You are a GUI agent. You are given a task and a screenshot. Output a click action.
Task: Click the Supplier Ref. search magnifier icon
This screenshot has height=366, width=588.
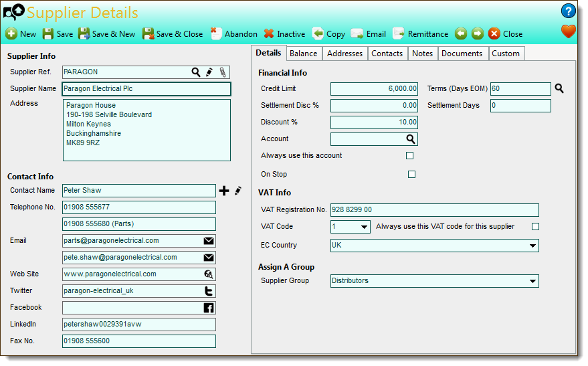coord(196,72)
